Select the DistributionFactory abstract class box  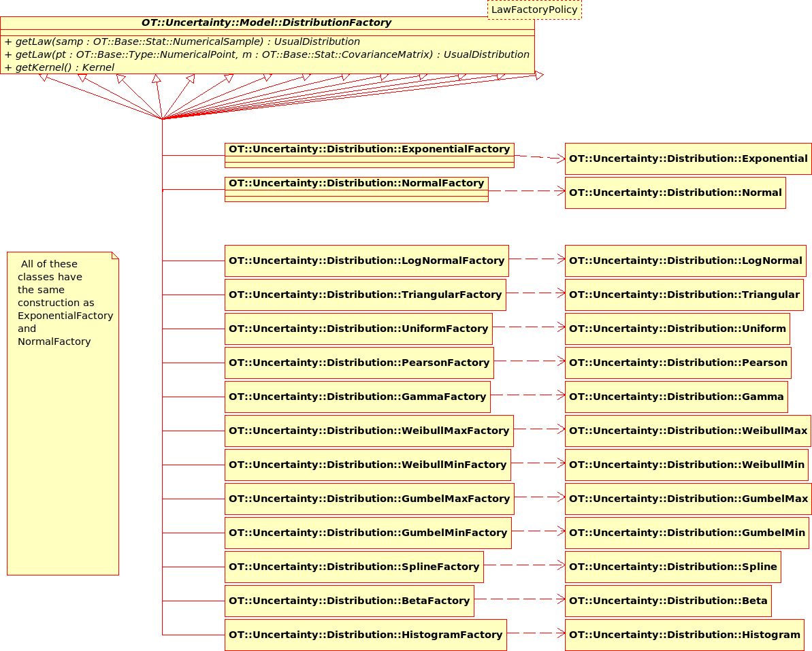pyautogui.click(x=267, y=23)
